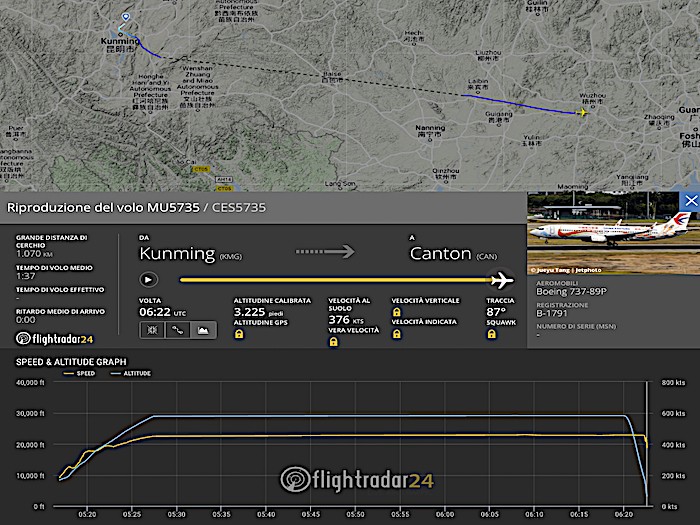The height and width of the screenshot is (525, 700).
Task: Click the 06:00 mark on the graph axis
Action: (x=445, y=514)
